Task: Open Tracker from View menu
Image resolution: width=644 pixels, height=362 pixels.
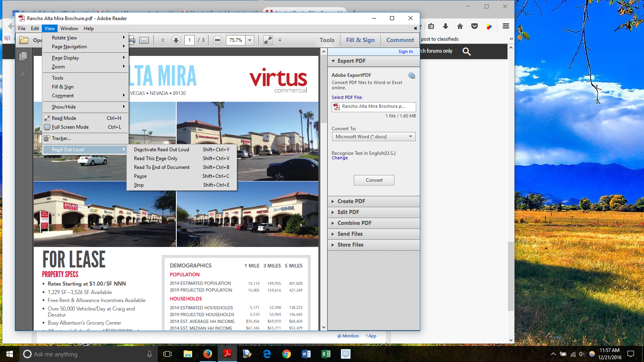Action: coord(85,138)
